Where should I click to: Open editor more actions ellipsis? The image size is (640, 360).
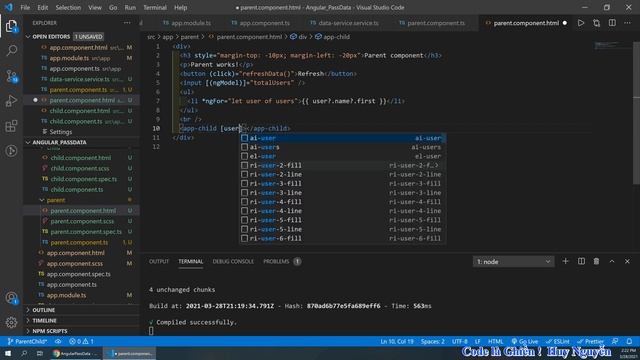click(627, 23)
